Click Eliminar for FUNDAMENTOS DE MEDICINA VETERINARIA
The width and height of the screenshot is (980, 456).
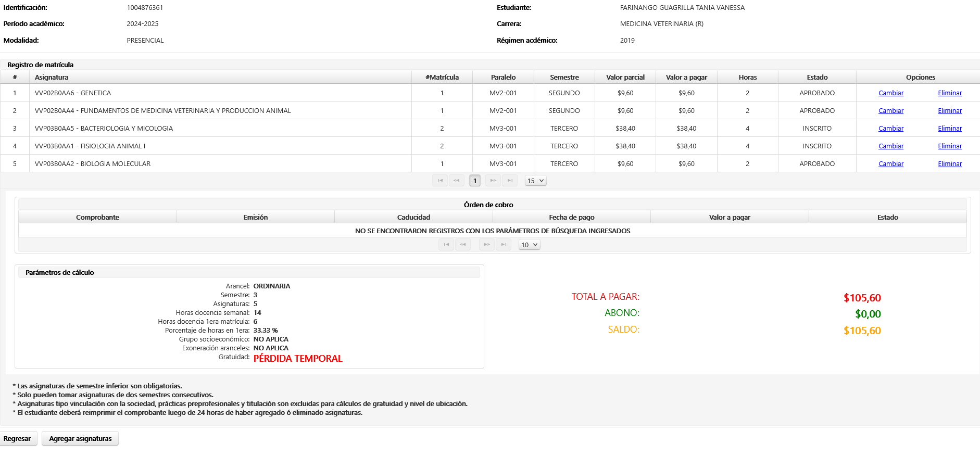[950, 111]
